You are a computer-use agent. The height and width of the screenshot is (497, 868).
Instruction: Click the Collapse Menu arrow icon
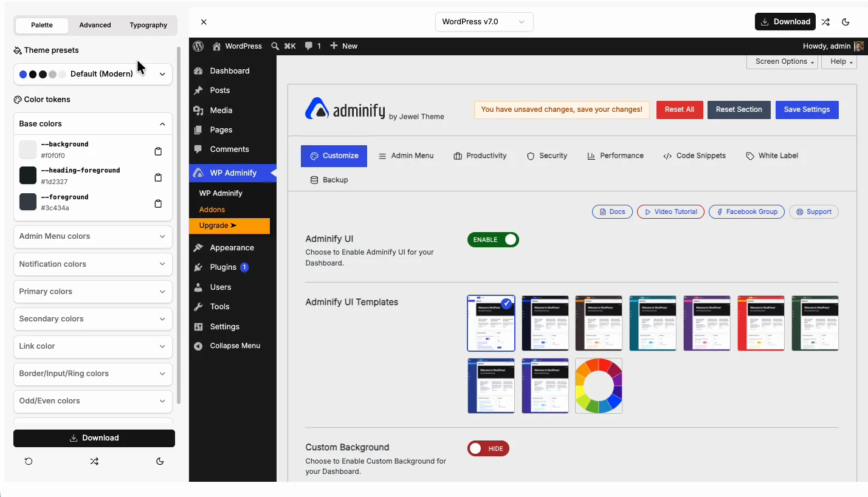(x=198, y=346)
